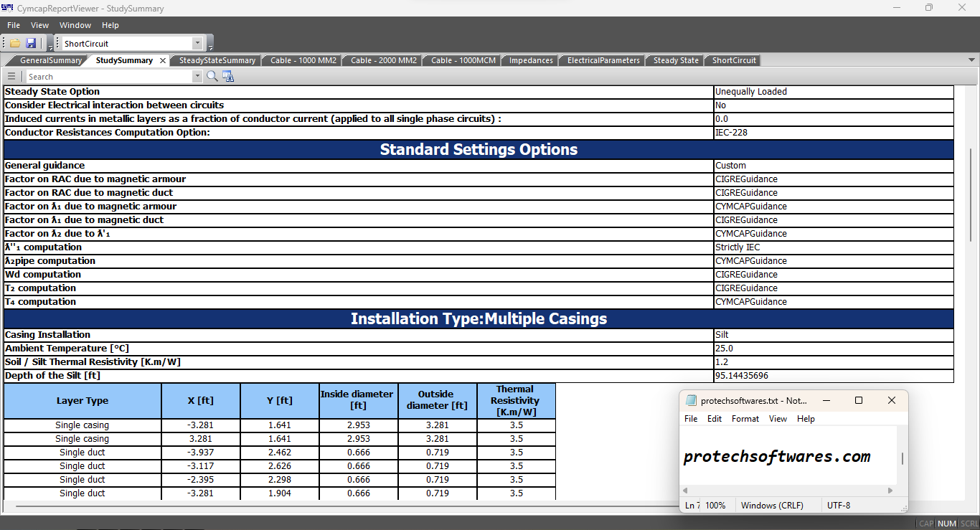Click the Outside diameter [ft] column header
Image resolution: width=980 pixels, height=530 pixels.
437,401
